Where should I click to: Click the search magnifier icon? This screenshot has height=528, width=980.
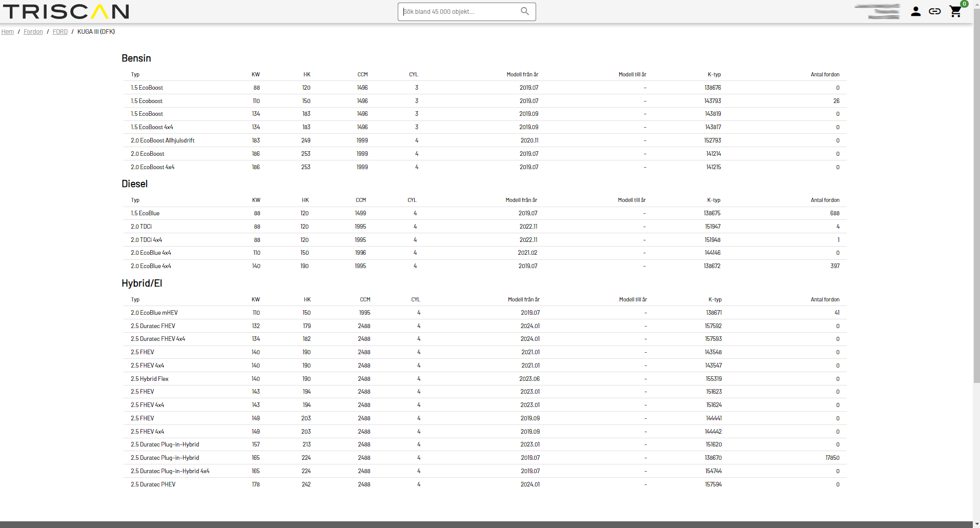(524, 11)
